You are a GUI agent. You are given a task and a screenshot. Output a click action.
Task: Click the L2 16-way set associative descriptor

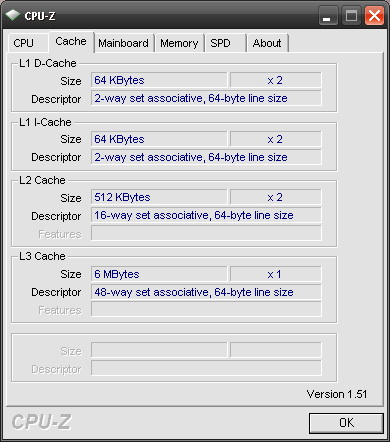click(x=206, y=215)
